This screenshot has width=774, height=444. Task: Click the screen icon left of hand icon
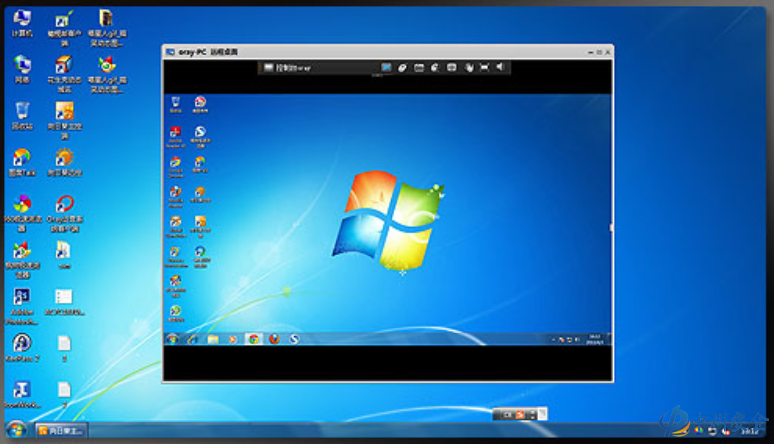pos(452,67)
